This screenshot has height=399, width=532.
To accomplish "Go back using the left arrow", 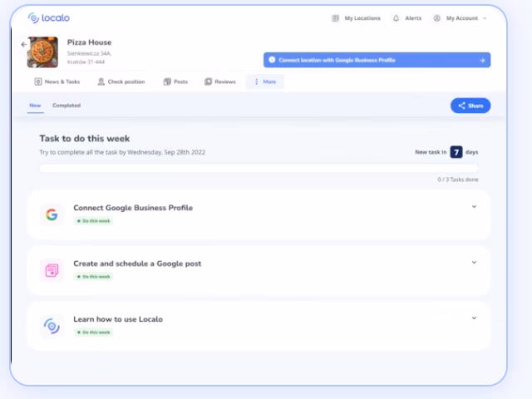I will pos(24,44).
